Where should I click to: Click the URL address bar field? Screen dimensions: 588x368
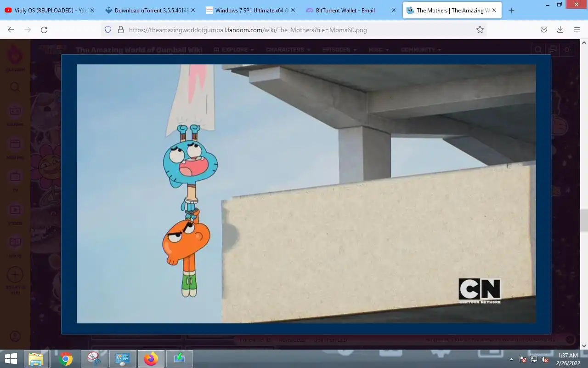pyautogui.click(x=294, y=29)
